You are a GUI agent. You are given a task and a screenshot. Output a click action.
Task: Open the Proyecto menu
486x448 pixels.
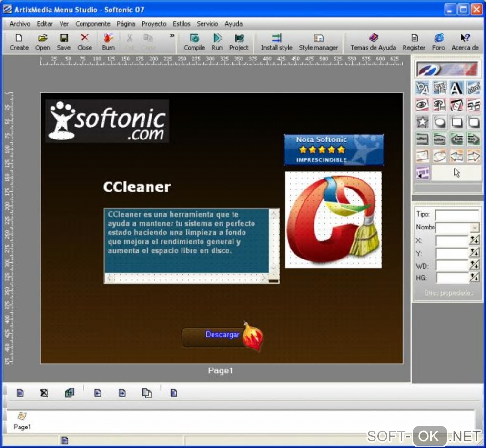point(154,24)
